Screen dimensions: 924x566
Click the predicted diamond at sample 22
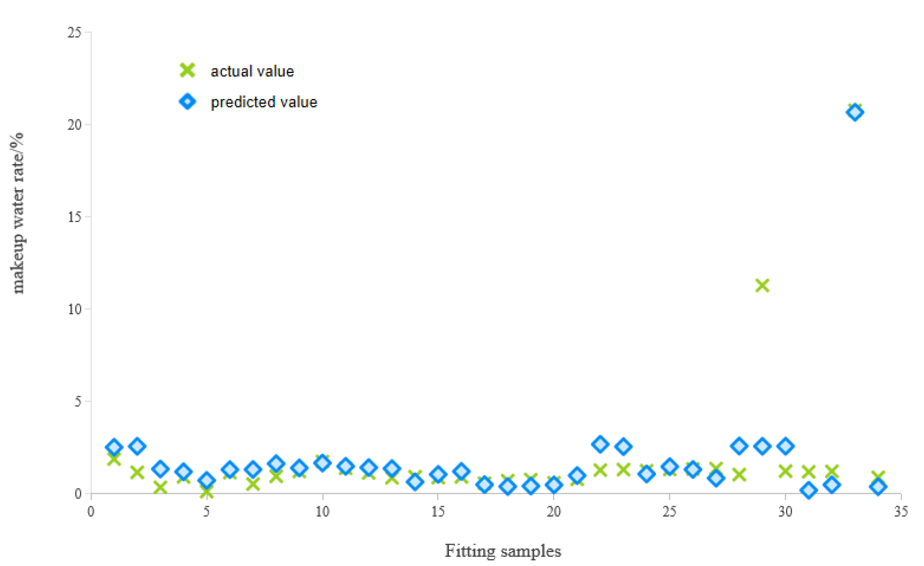[600, 444]
